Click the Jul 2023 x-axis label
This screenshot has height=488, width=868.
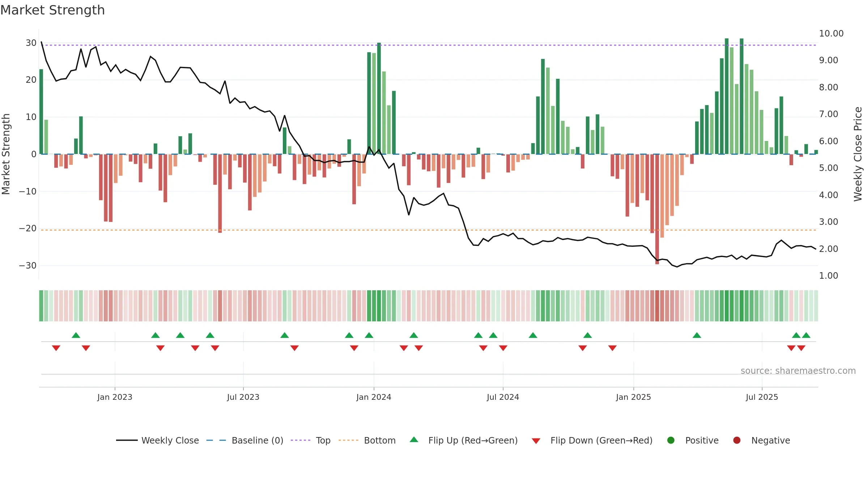pos(243,397)
